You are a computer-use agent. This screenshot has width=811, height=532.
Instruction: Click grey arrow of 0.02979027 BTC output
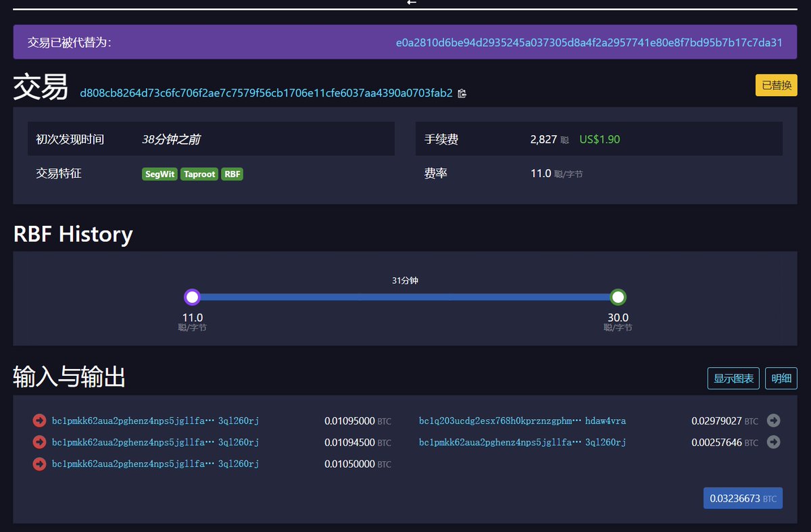(x=774, y=420)
